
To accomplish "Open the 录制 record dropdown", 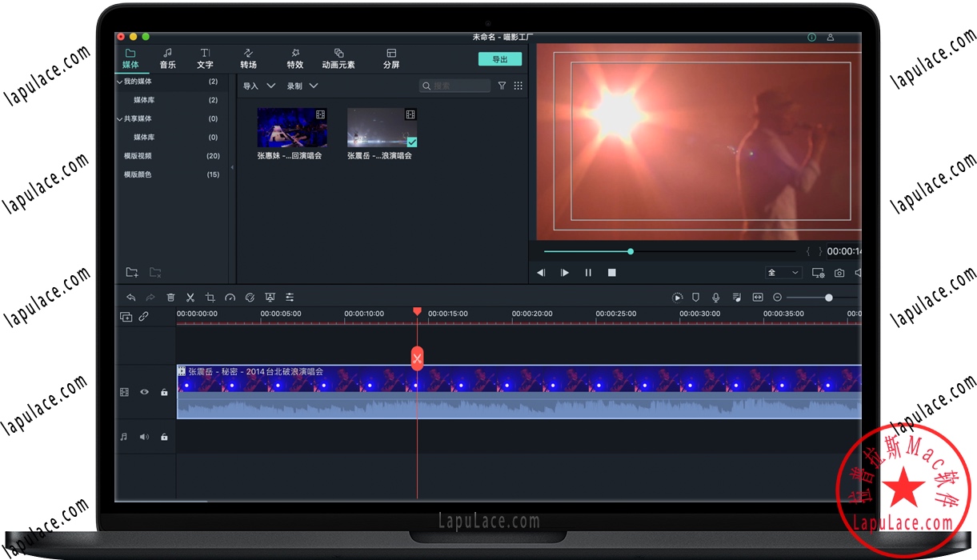I will 302,86.
